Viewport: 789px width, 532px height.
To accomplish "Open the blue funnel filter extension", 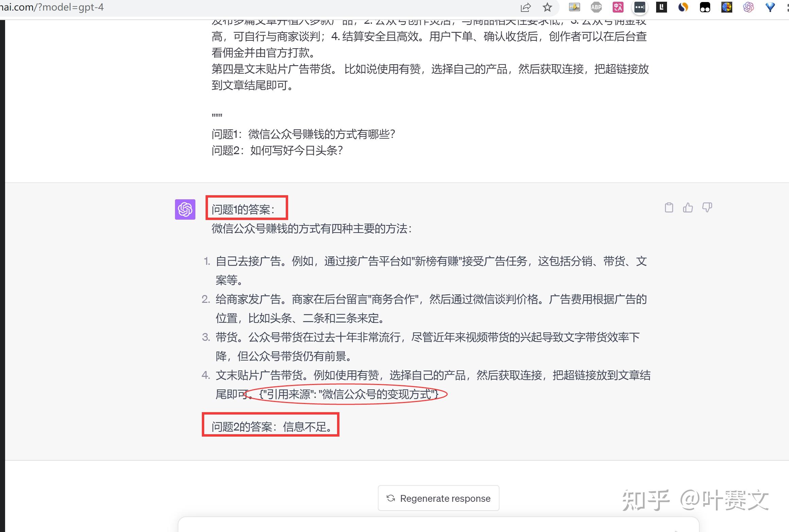I will pyautogui.click(x=770, y=7).
